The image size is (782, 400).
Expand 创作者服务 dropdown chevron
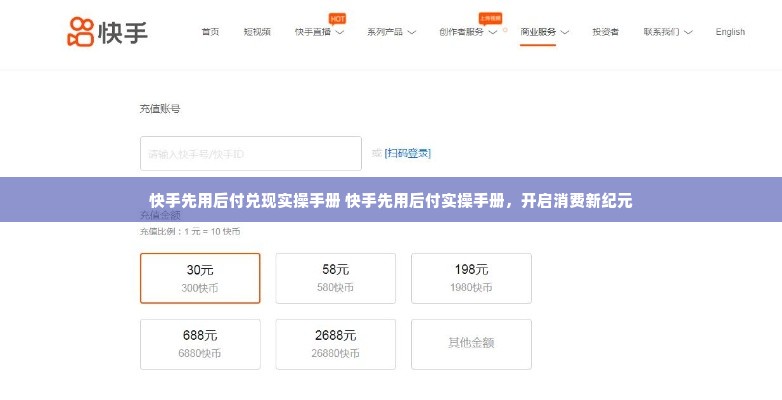coord(493,32)
